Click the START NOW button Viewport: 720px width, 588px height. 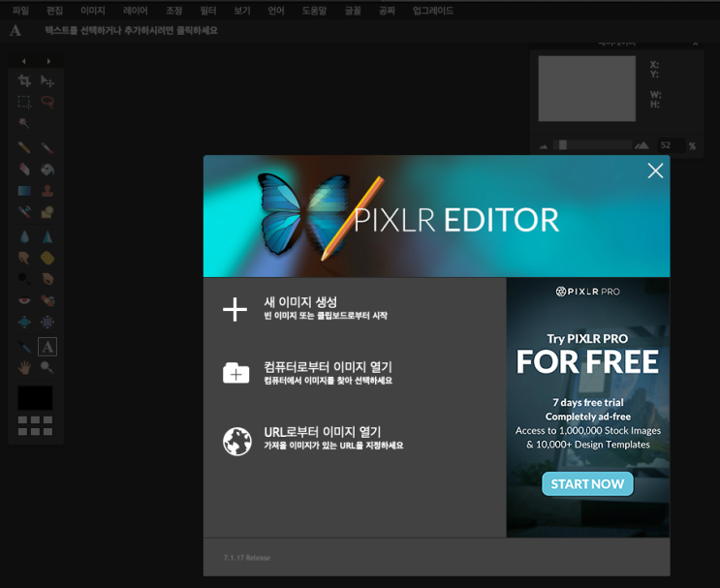587,483
